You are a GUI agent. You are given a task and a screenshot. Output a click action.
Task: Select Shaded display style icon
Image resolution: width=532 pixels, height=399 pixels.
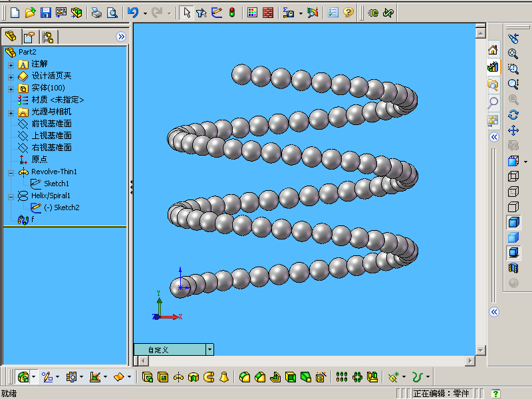coord(513,237)
